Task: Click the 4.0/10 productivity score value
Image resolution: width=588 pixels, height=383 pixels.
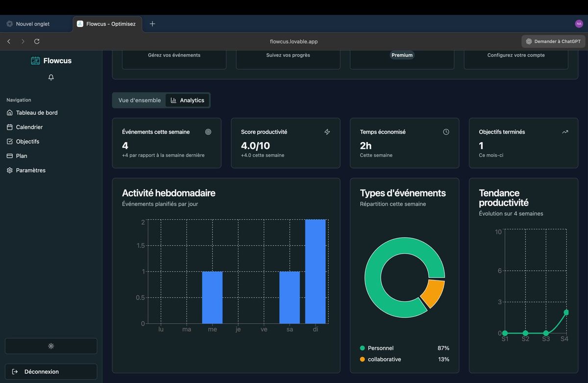Action: point(255,146)
